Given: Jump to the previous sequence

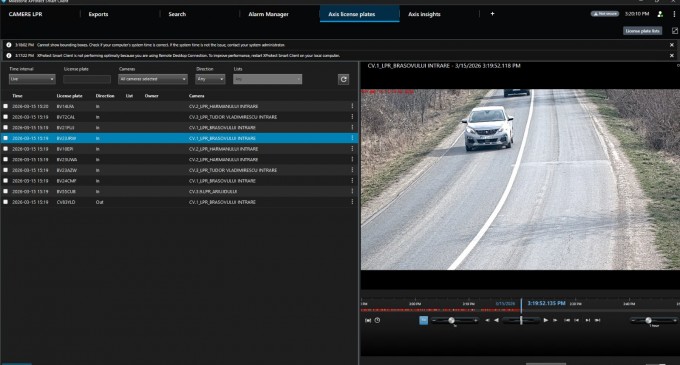Looking at the screenshot, I should coord(577,320).
